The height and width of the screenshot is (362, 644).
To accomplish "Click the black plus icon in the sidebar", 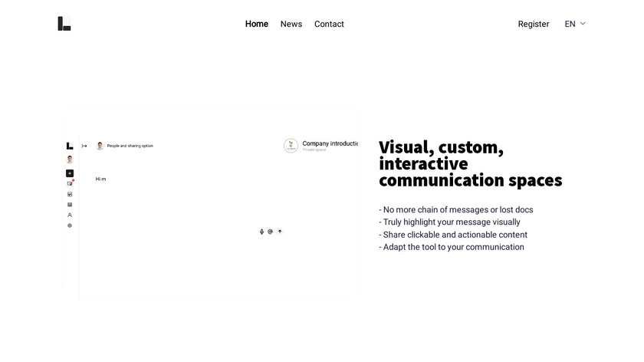I will (x=70, y=173).
